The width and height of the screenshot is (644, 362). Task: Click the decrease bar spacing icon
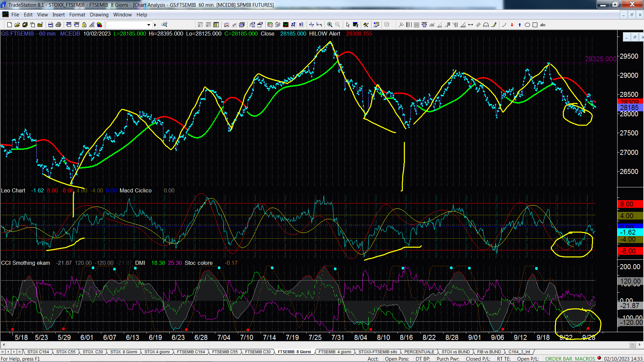click(x=312, y=25)
